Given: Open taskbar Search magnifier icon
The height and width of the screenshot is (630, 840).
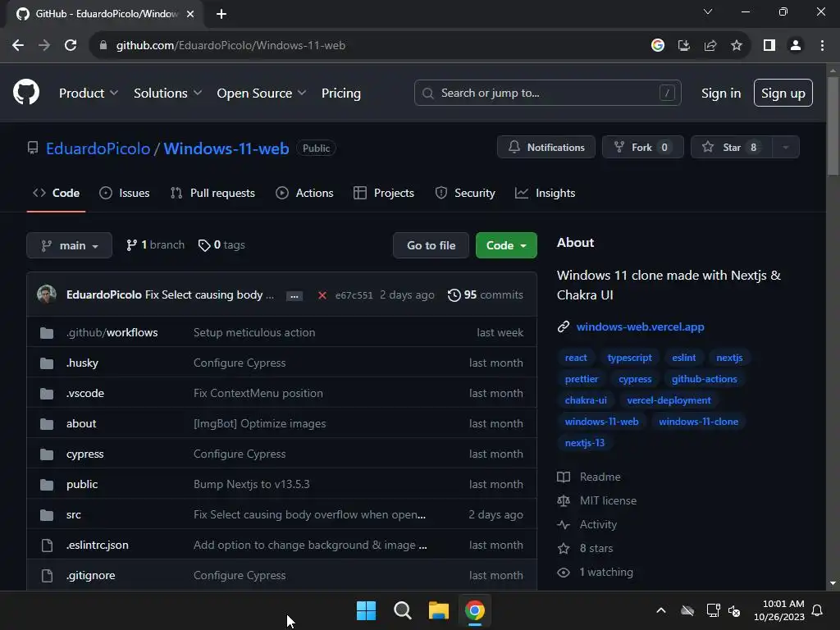Looking at the screenshot, I should (402, 610).
